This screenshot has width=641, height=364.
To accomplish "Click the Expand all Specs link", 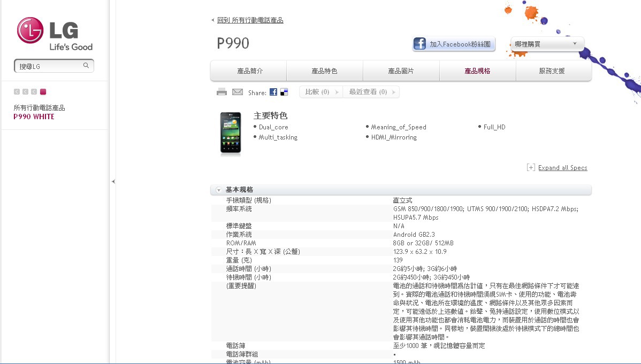I will pyautogui.click(x=562, y=167).
